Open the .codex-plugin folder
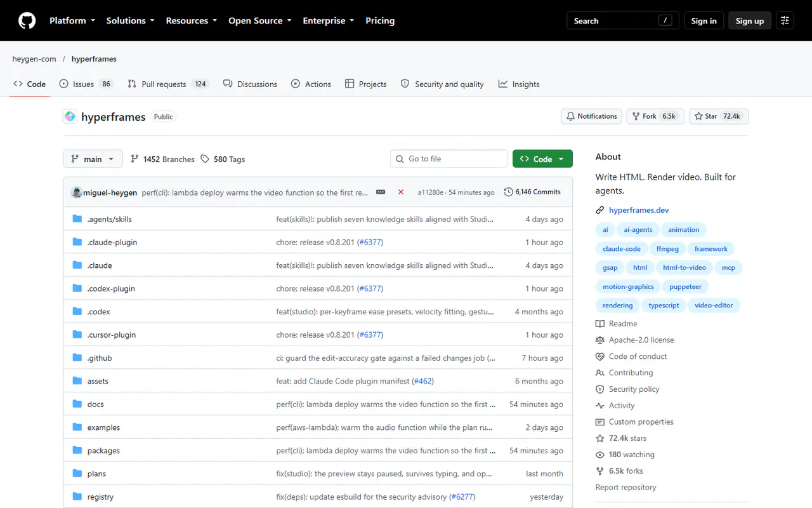 (111, 289)
